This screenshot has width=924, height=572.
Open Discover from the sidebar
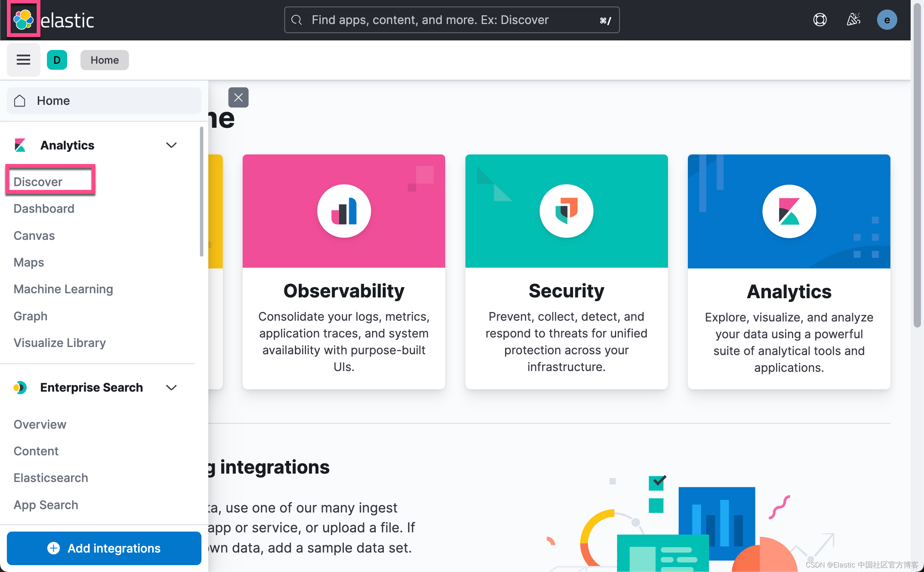[x=37, y=182]
